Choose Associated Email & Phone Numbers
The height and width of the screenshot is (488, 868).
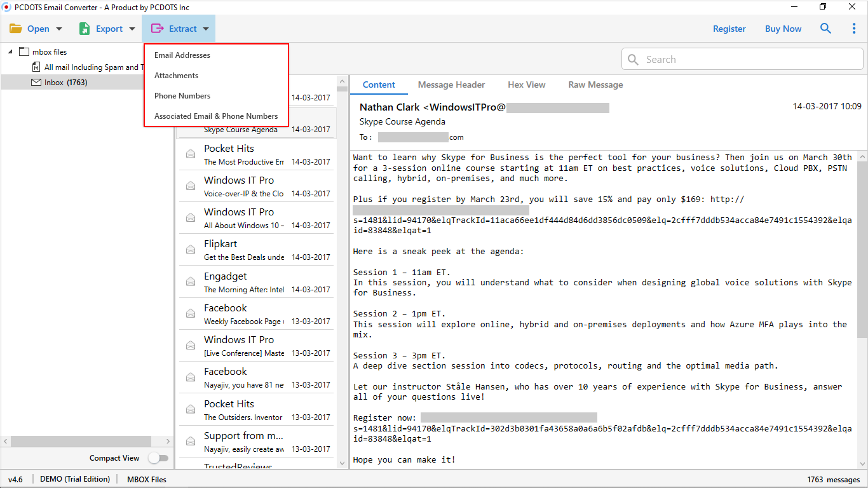216,116
